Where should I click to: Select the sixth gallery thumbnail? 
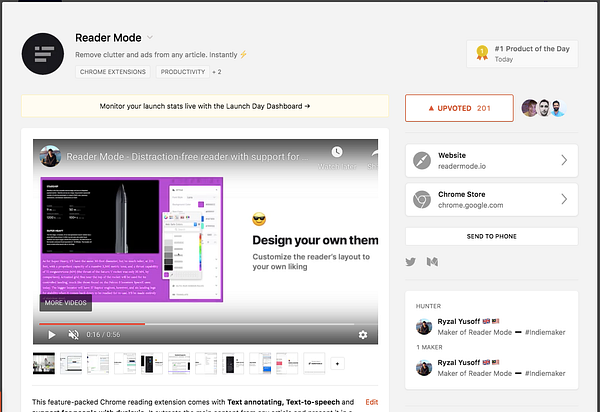coord(179,363)
